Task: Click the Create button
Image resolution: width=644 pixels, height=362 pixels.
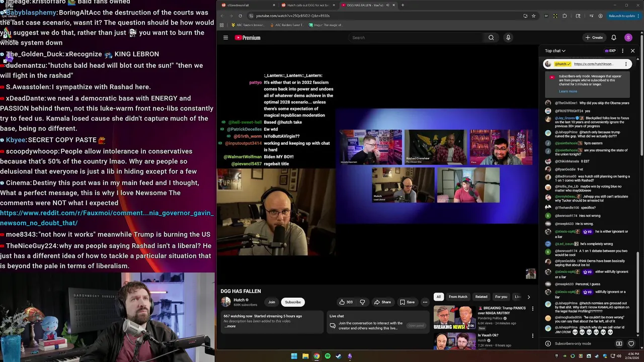Action: [594, 38]
